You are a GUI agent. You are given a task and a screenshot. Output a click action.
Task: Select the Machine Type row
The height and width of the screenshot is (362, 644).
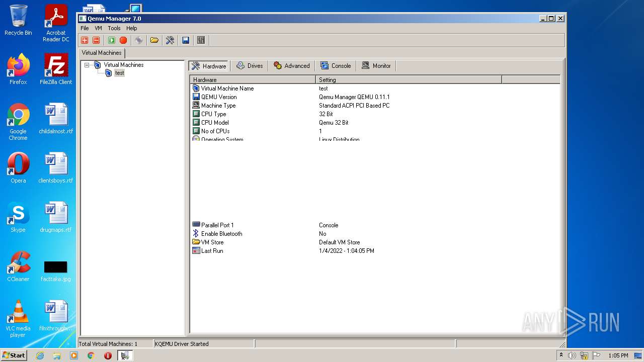click(375, 106)
